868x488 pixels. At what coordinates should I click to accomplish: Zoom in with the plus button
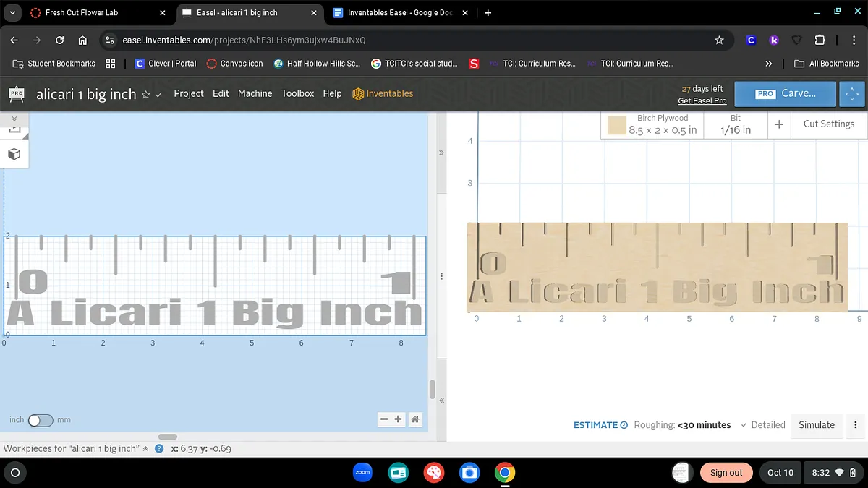pos(399,419)
